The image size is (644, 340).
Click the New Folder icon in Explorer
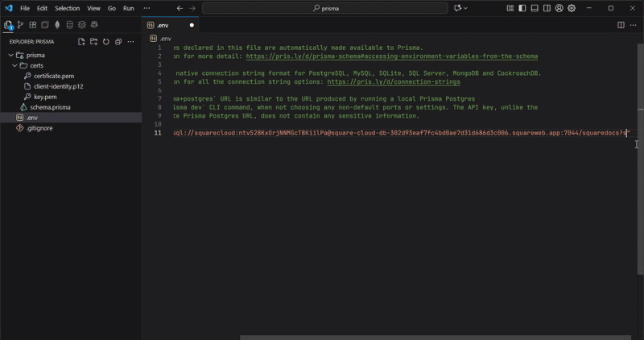click(93, 42)
